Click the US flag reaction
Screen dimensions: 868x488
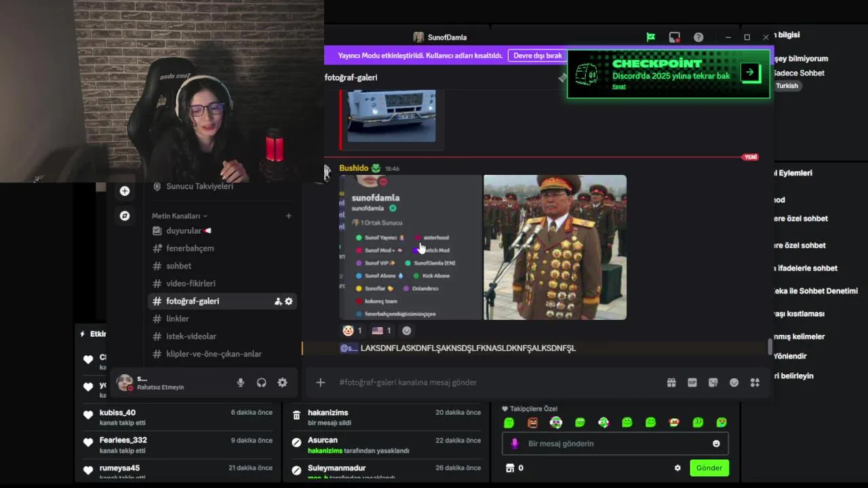(x=382, y=331)
